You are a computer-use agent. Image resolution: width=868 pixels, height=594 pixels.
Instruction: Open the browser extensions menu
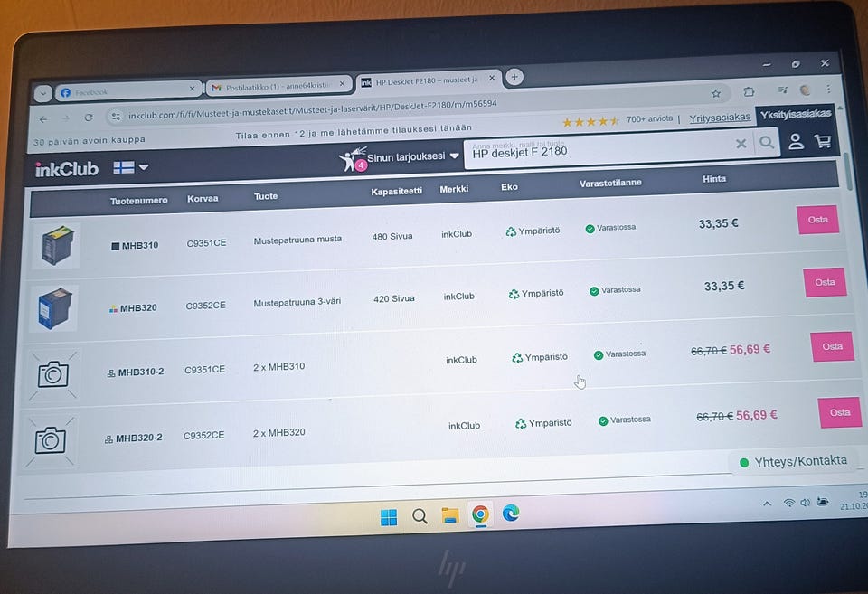[x=749, y=91]
